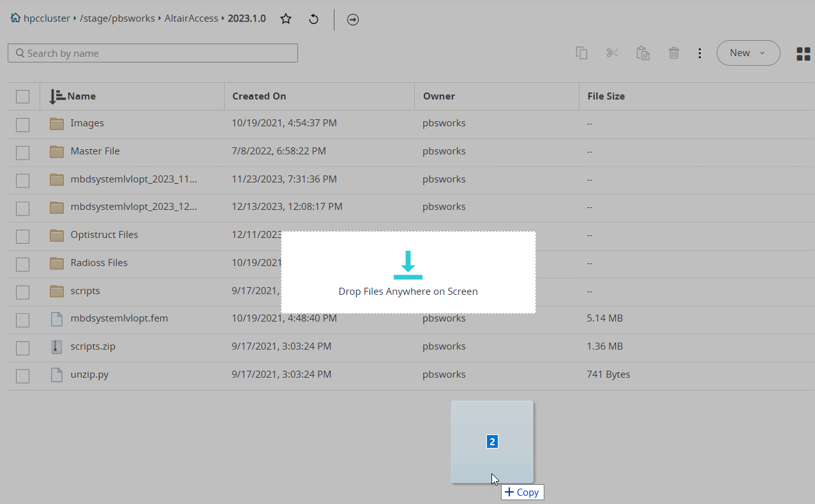Refresh the file list with the reload icon
Screen dimensions: 815x504
tap(313, 19)
